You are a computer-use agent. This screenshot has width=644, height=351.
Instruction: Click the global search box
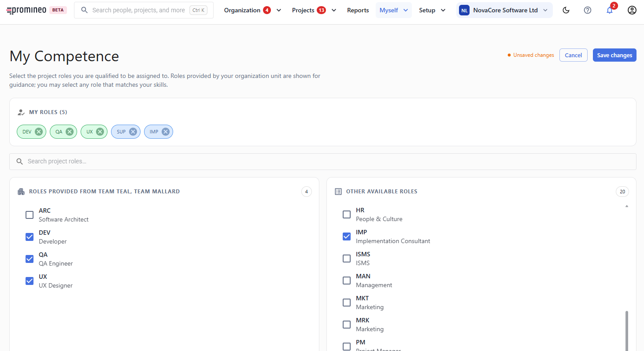coord(144,10)
